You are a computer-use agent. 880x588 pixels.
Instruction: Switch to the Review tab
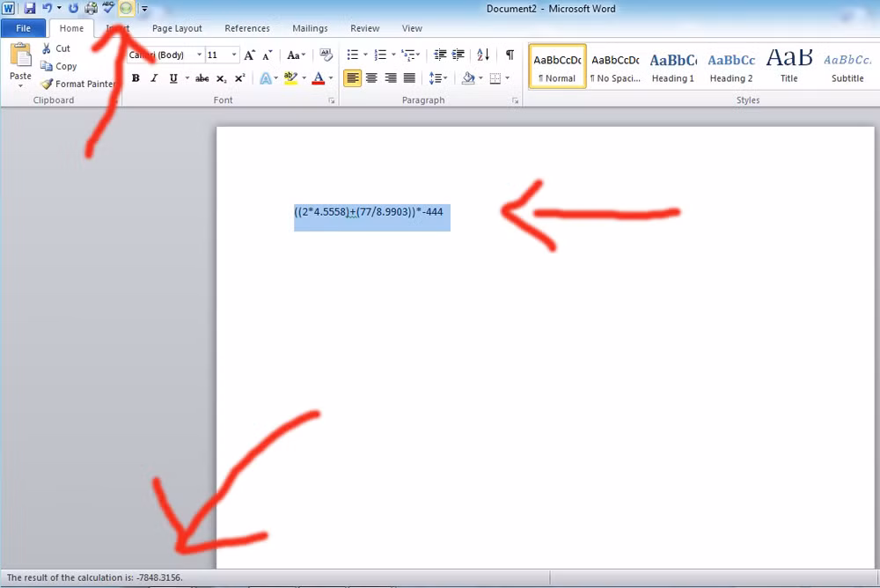click(x=364, y=27)
